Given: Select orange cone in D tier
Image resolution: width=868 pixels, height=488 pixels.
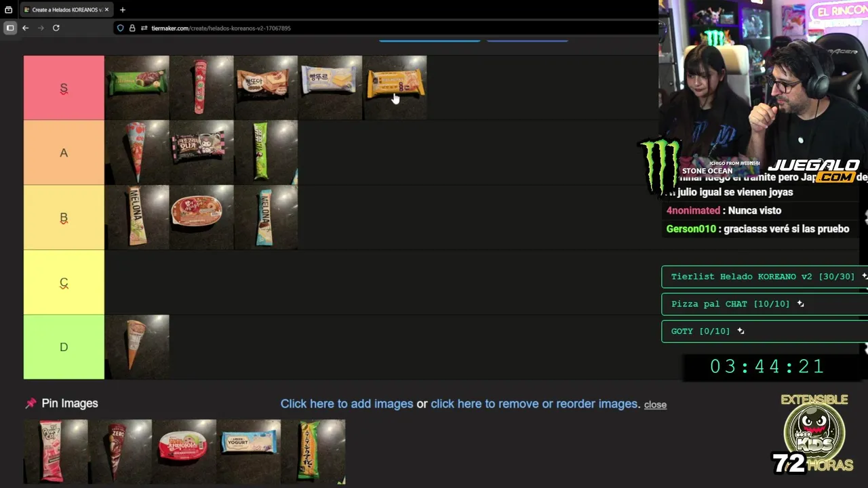Looking at the screenshot, I should 137,346.
